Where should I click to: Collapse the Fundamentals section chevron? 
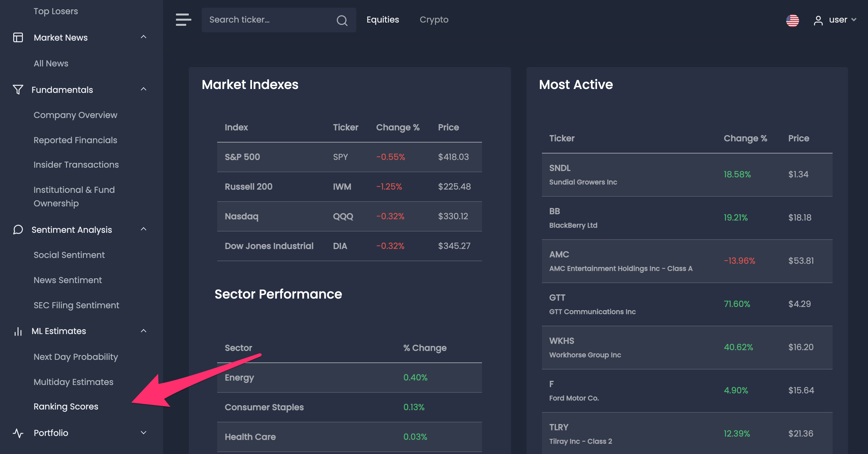click(x=144, y=89)
